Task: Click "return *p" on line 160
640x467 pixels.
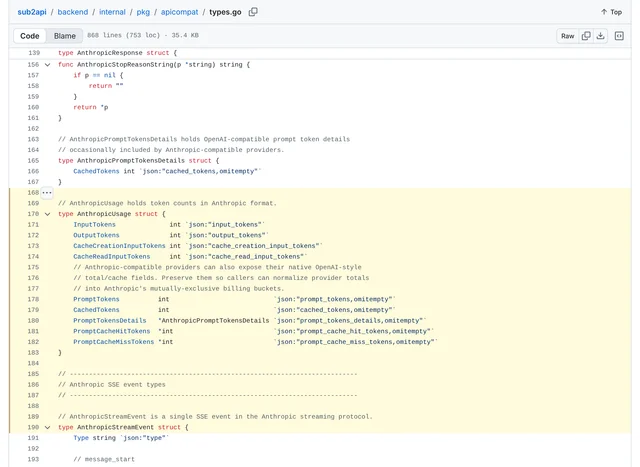Action: [91, 107]
